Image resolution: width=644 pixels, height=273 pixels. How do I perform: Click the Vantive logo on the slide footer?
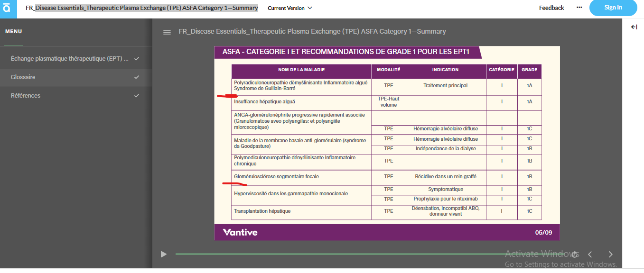click(240, 232)
